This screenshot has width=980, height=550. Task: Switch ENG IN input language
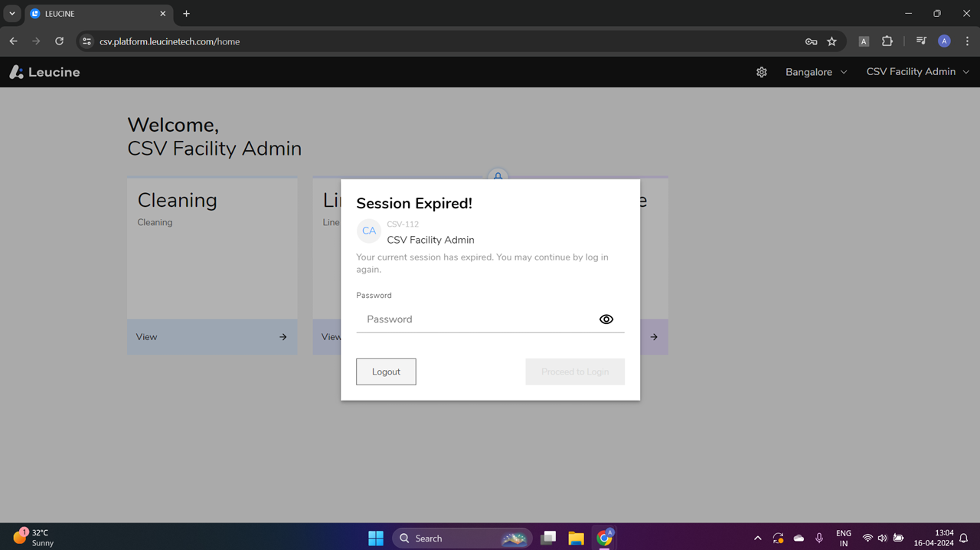pyautogui.click(x=844, y=539)
